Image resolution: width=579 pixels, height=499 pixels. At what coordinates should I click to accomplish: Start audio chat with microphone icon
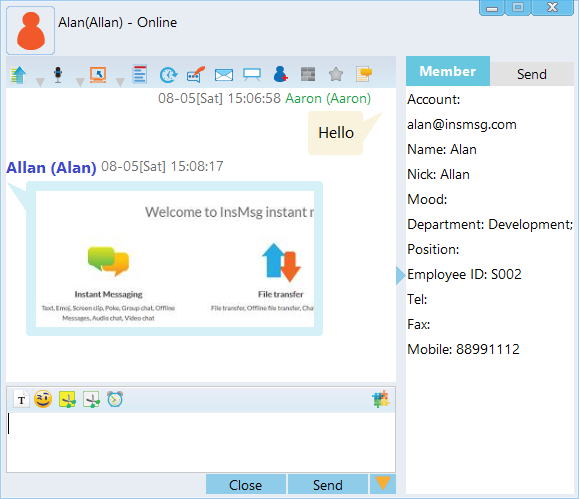tap(58, 75)
